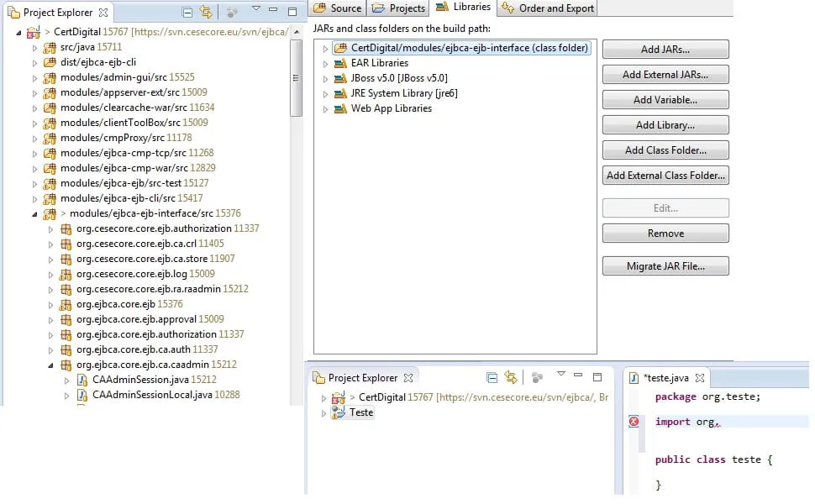Image resolution: width=815 pixels, height=504 pixels.
Task: Expand the EAR Libraries entry
Action: [x=325, y=63]
